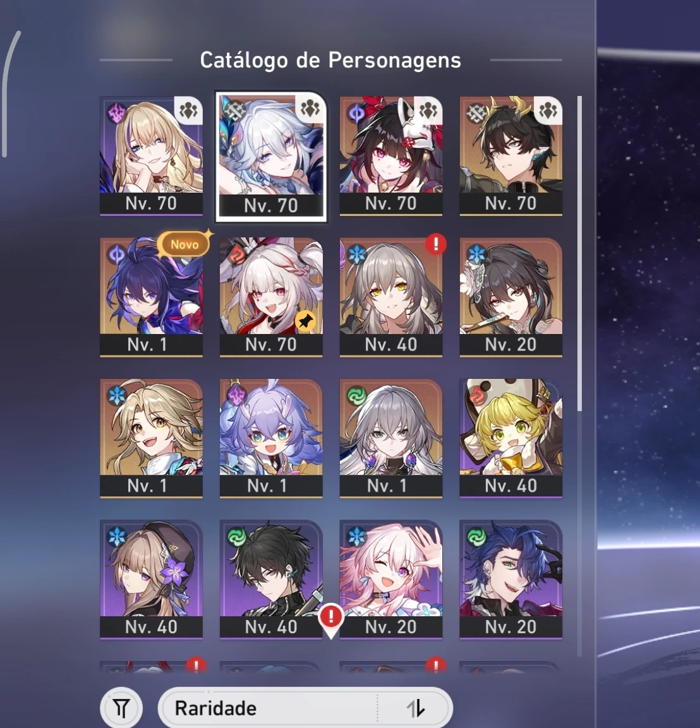Select the black-haired Nv. 40 wind character
The height and width of the screenshot is (728, 700).
[271, 580]
